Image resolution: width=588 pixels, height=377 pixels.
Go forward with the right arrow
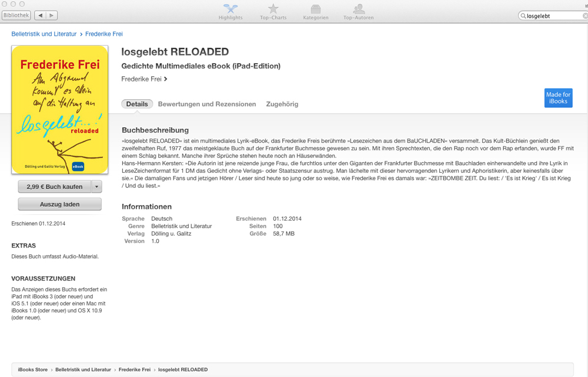point(52,15)
